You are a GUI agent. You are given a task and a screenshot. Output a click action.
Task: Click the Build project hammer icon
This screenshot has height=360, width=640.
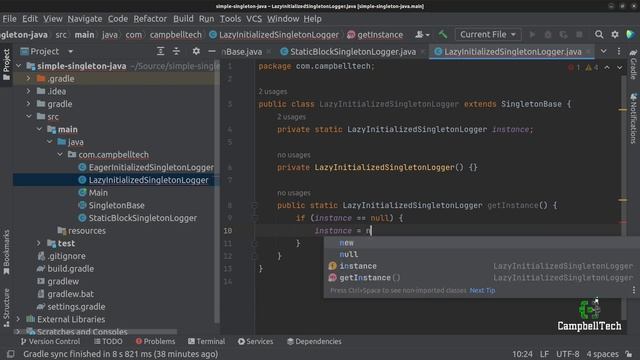point(443,35)
